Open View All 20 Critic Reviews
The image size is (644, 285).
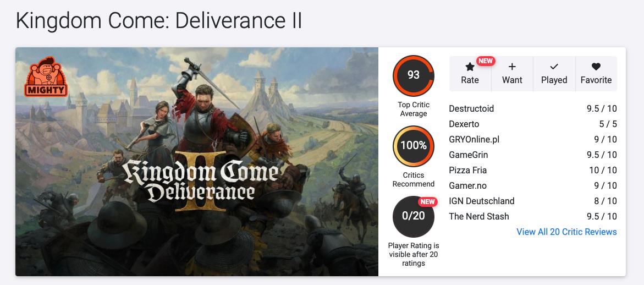pyautogui.click(x=566, y=232)
